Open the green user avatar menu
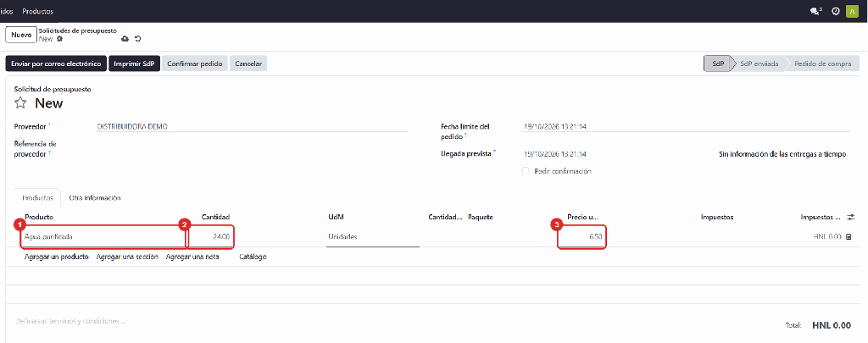Viewport: 868px width, 343px height. point(852,11)
